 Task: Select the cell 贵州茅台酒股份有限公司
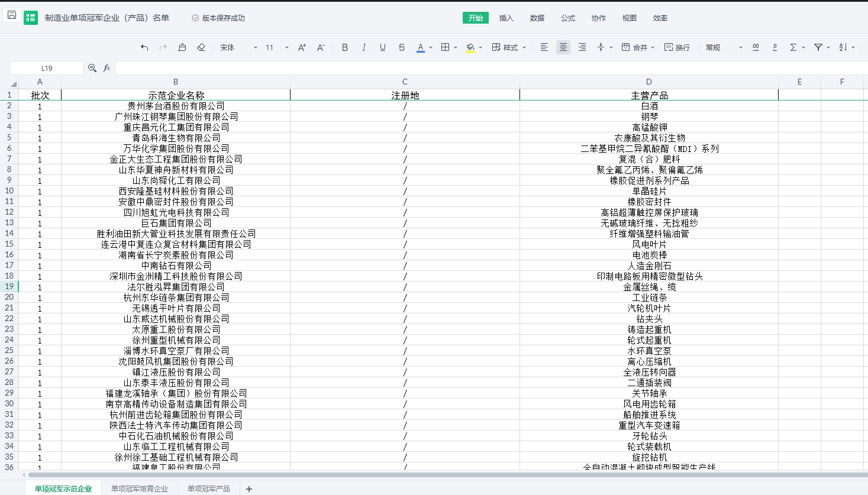tap(176, 106)
